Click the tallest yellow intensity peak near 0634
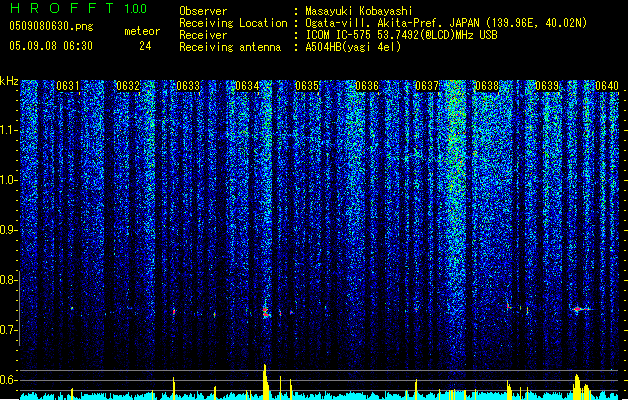 click(x=265, y=381)
